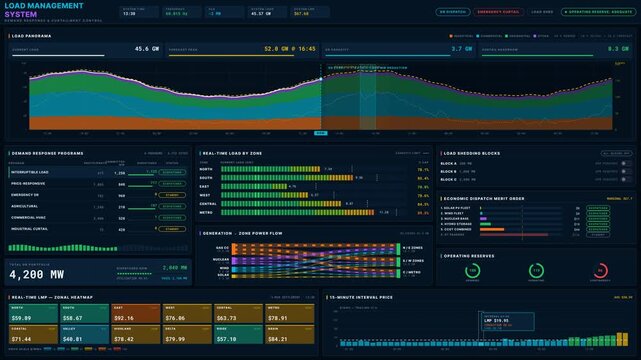Click the NOW marker on load timeline
641x360 pixels.
[x=320, y=133]
